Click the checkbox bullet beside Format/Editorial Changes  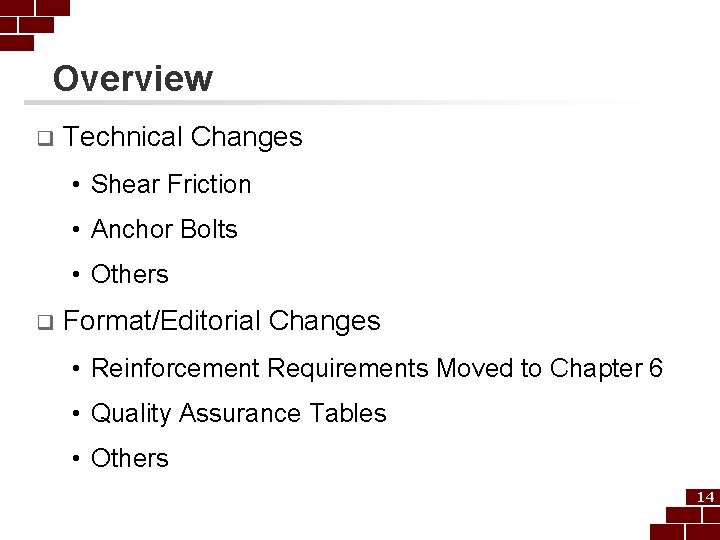tap(45, 322)
